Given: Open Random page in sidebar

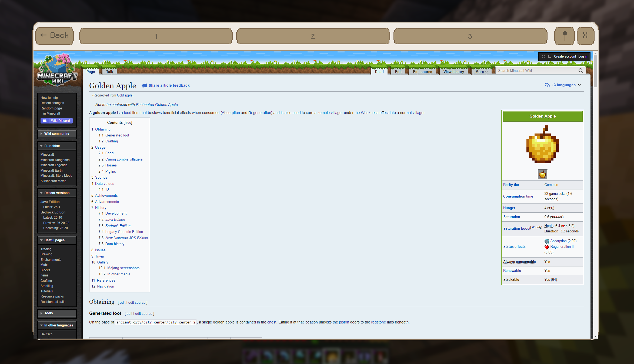Looking at the screenshot, I should coord(51,108).
